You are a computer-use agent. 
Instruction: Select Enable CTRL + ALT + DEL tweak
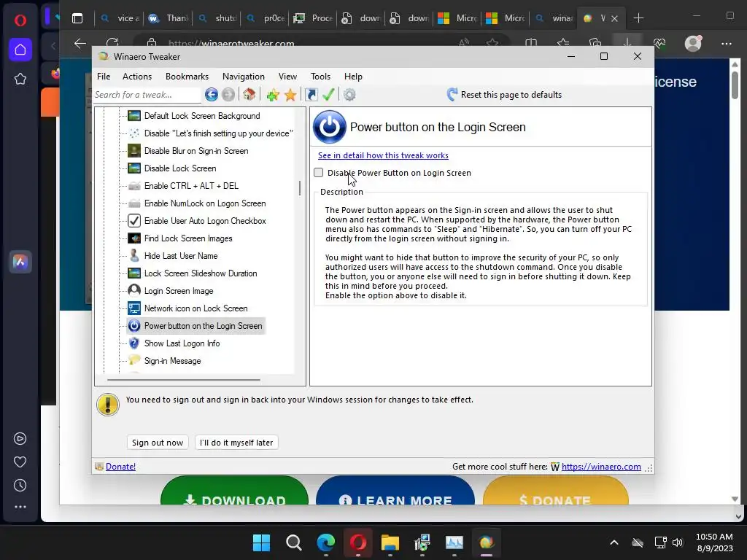pyautogui.click(x=183, y=186)
